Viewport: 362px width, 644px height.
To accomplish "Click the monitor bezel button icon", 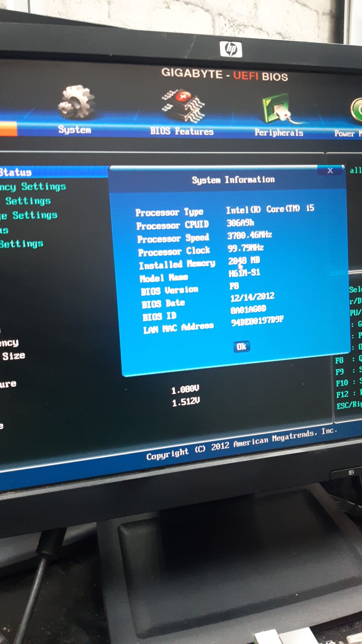I will click(x=351, y=472).
